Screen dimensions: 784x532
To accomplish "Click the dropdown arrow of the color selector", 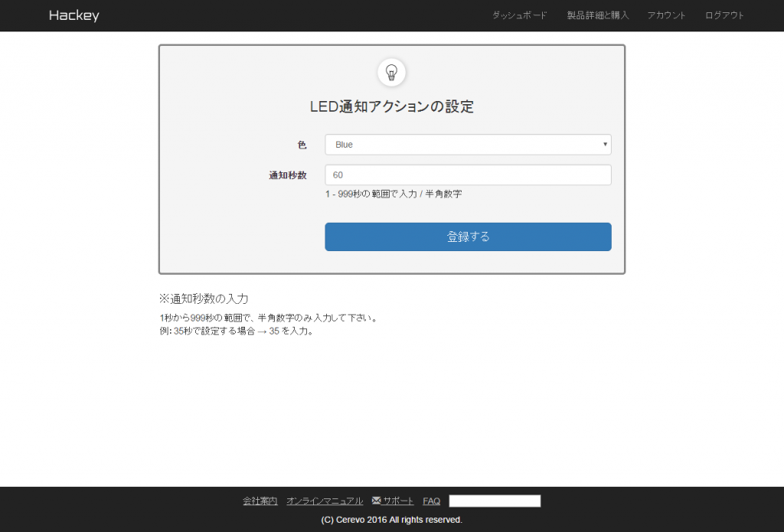I will [x=605, y=145].
